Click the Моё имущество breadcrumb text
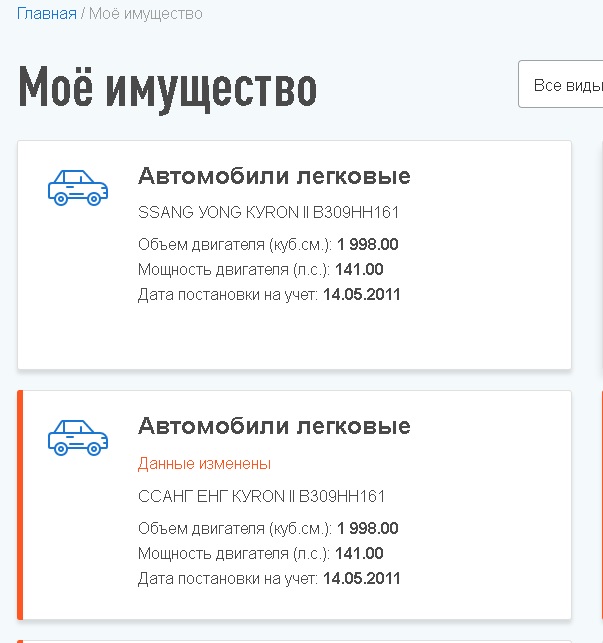This screenshot has width=603, height=643. click(x=146, y=14)
